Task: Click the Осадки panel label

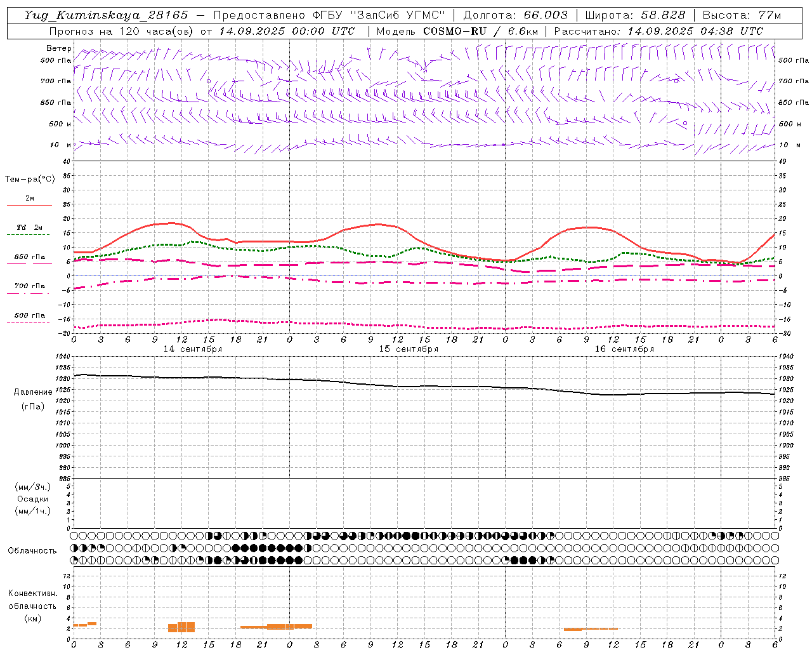Action: click(33, 499)
